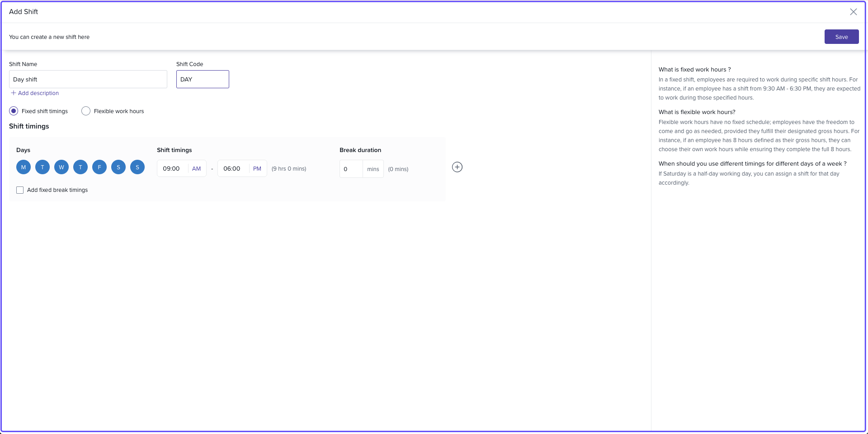This screenshot has width=868, height=434.
Task: Focus the Break duration minutes input
Action: 351,169
